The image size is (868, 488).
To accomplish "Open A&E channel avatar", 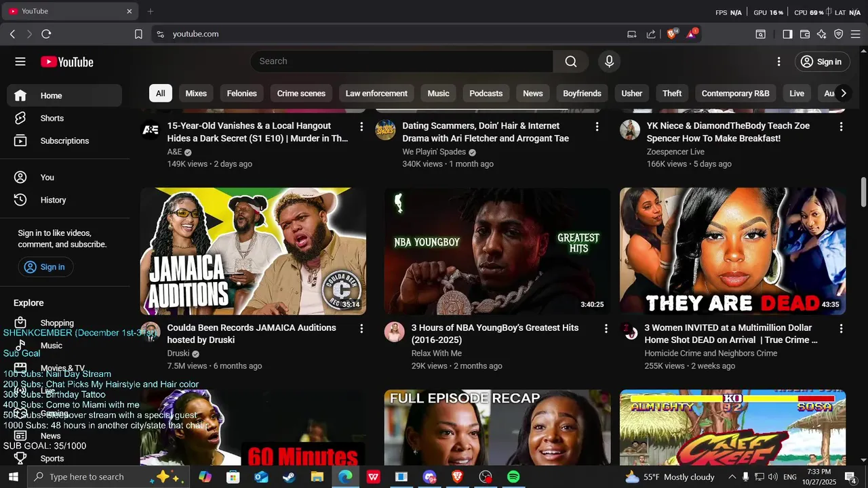I will click(x=151, y=130).
